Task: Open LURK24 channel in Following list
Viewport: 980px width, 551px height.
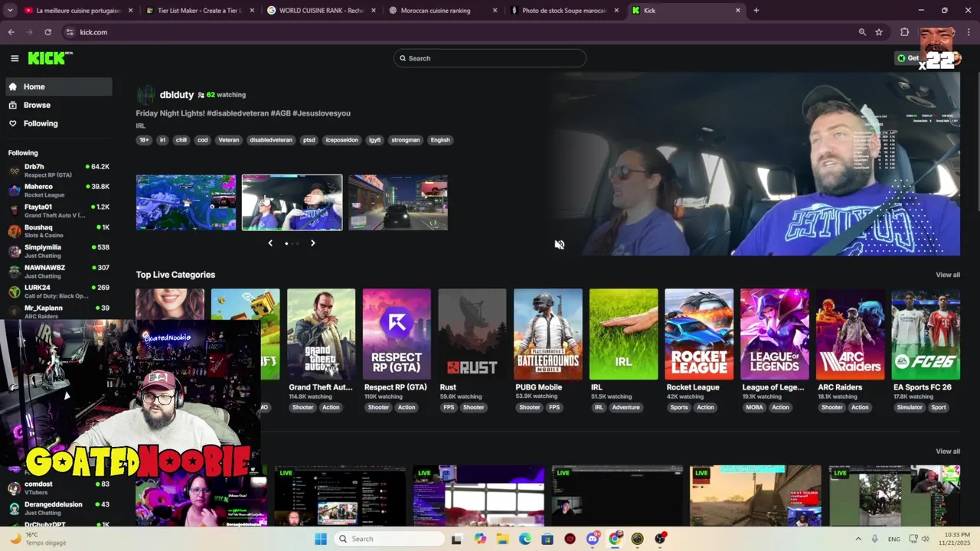Action: click(x=59, y=292)
